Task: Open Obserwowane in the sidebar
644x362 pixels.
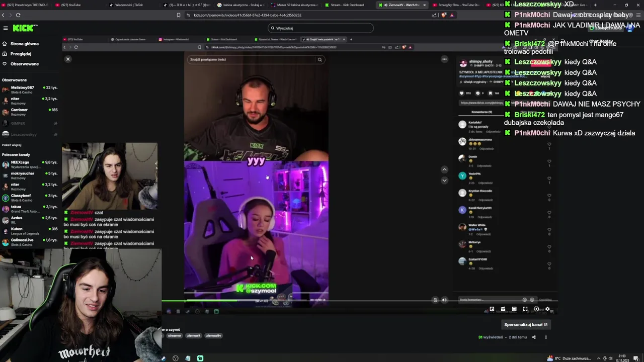Action: point(24,64)
